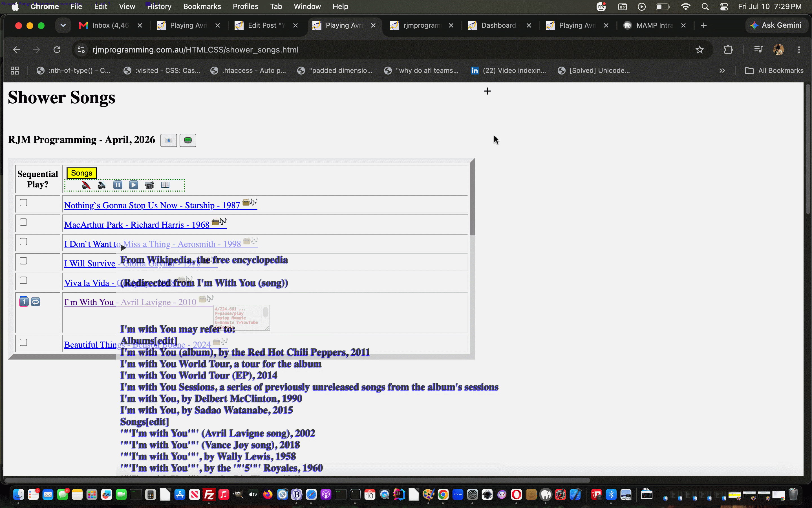The image size is (812, 508).
Task: Click the page vertical scrollbar
Action: (808, 149)
